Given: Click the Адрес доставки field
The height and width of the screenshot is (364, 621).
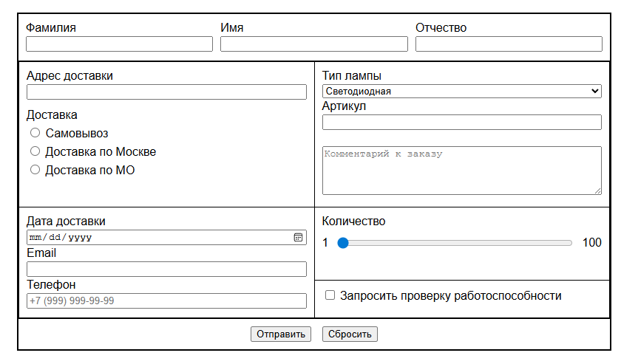Looking at the screenshot, I should [166, 92].
